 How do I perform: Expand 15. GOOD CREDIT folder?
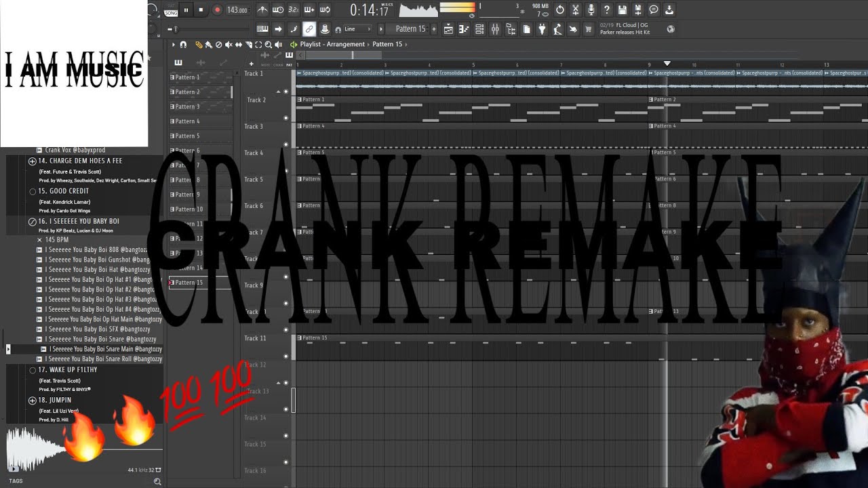[x=33, y=191]
